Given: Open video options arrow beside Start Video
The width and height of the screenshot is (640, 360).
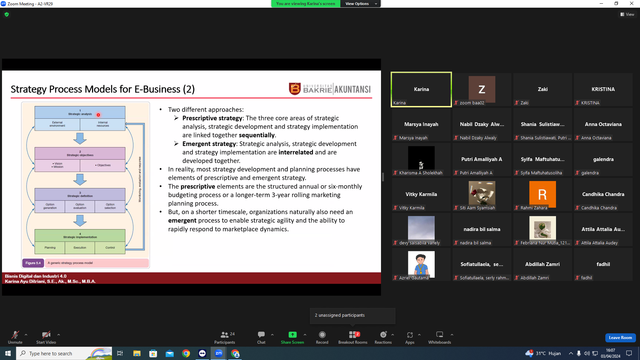Looking at the screenshot, I should tap(58, 335).
